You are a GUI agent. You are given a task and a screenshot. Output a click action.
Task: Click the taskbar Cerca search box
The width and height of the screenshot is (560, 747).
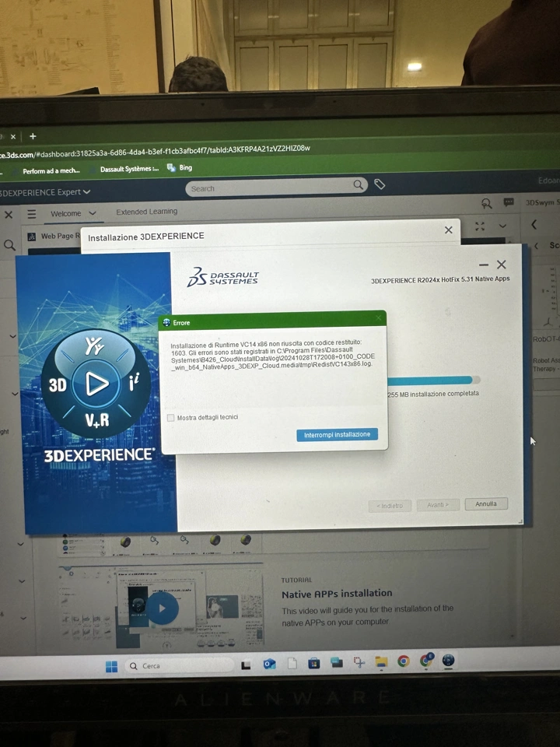179,666
